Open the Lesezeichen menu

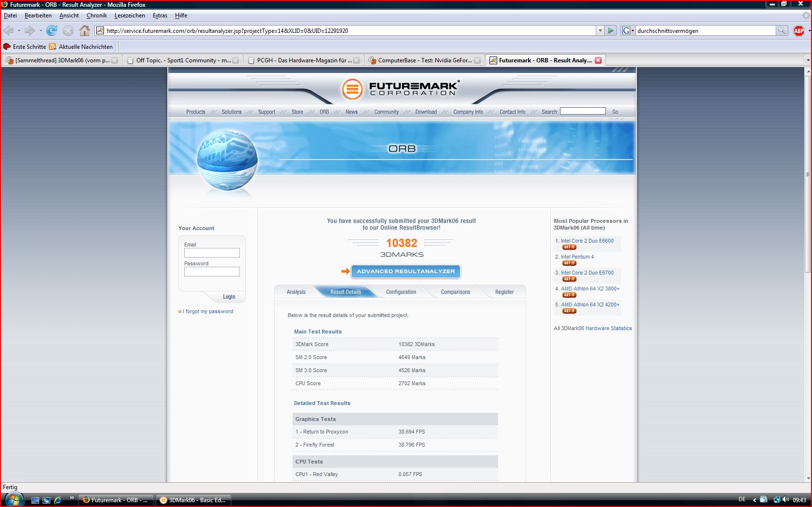click(x=130, y=15)
